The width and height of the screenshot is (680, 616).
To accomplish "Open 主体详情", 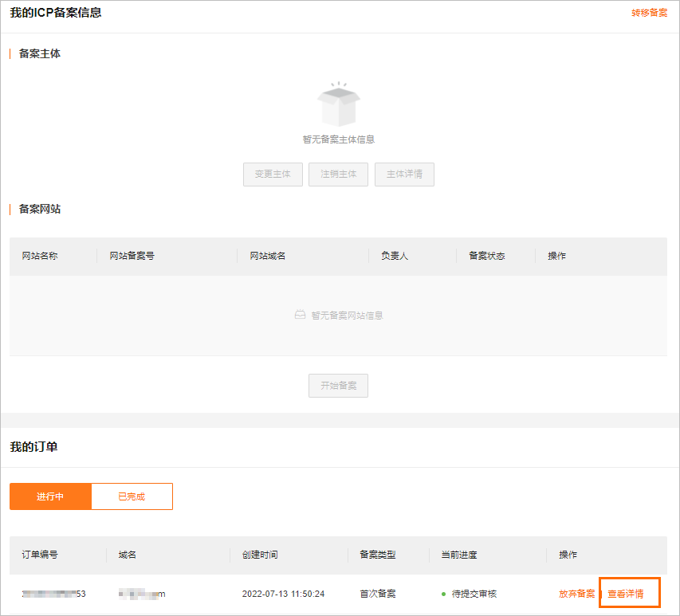I will [404, 174].
